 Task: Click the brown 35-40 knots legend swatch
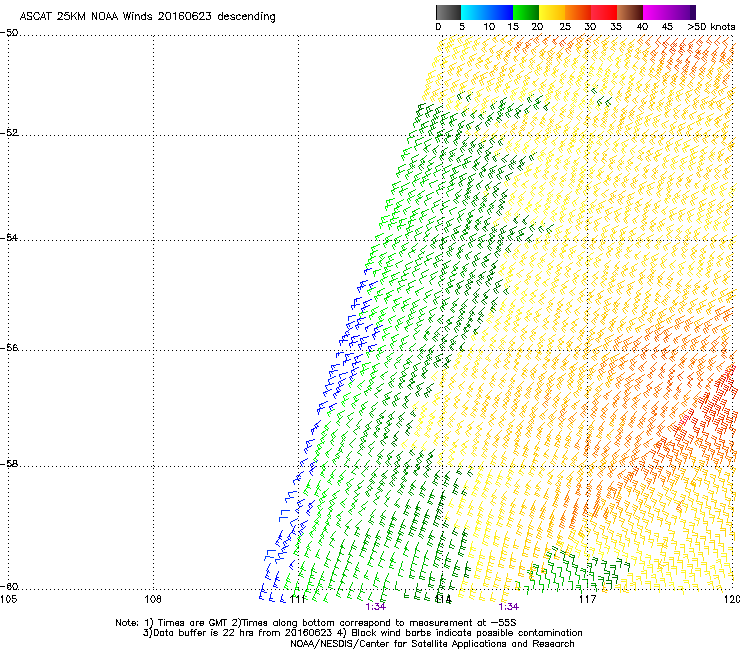[630, 12]
